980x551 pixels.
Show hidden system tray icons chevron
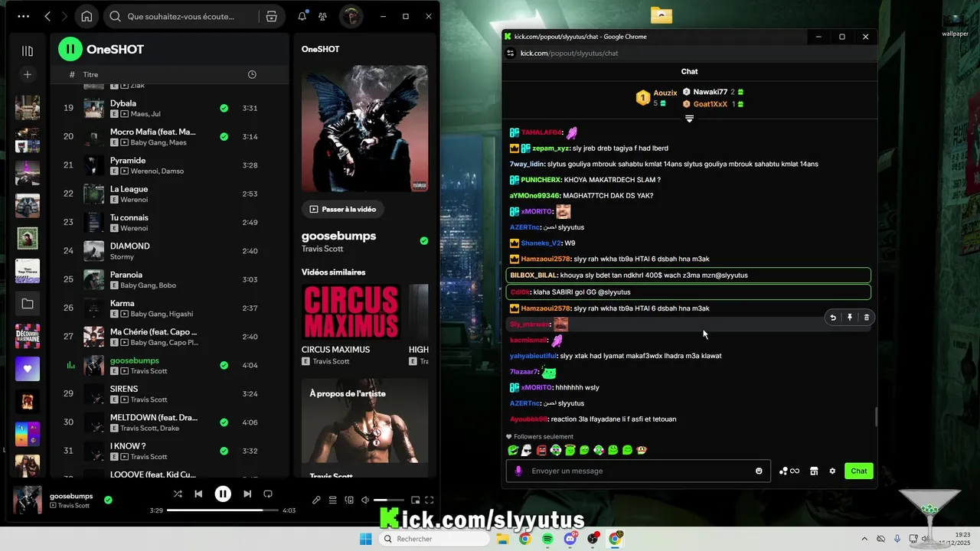[864, 539]
